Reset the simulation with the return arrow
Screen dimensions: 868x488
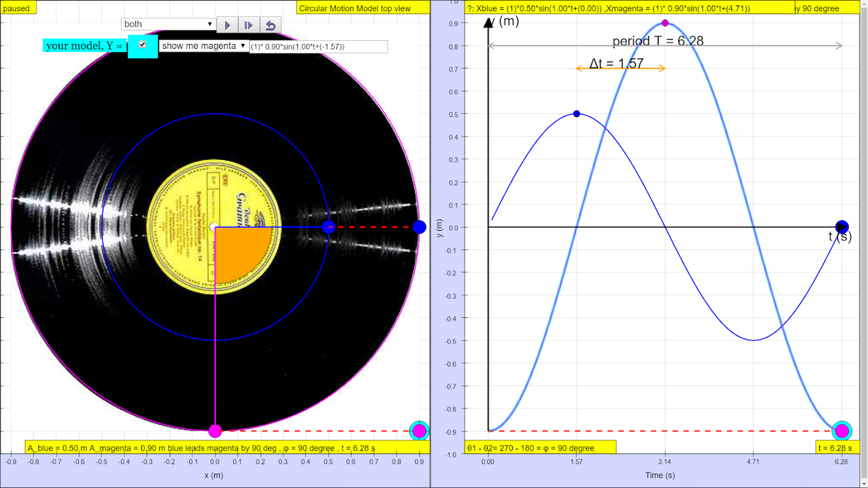pyautogui.click(x=270, y=25)
